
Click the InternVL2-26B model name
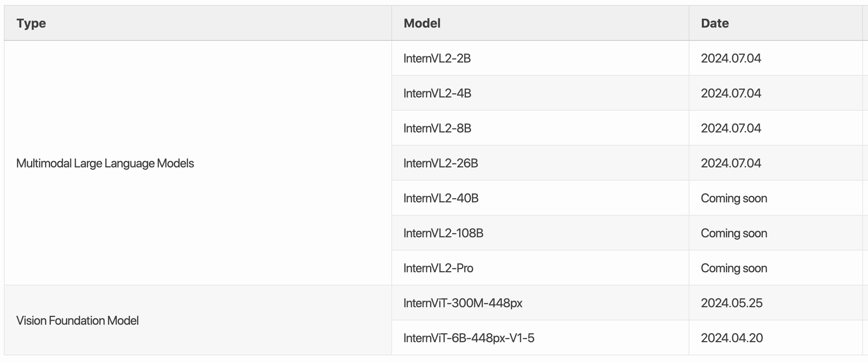click(441, 163)
